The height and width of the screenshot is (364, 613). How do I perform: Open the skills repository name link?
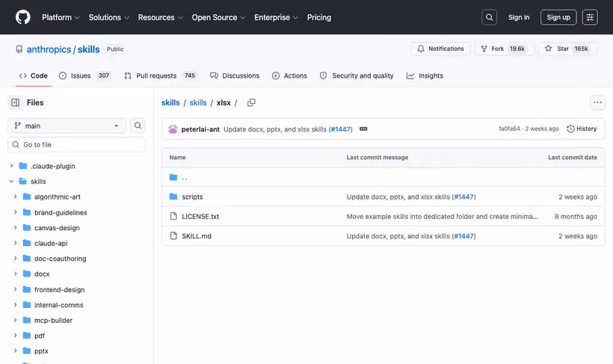point(88,49)
